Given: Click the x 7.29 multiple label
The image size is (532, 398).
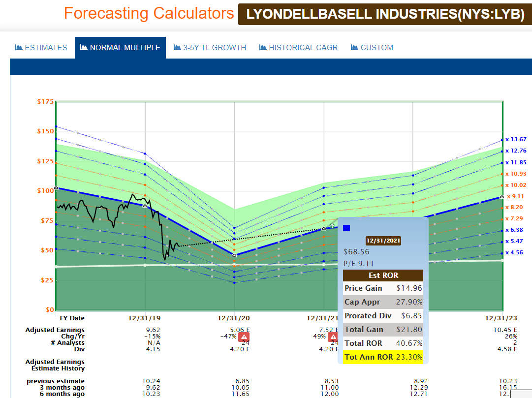Looking at the screenshot, I should [x=514, y=218].
